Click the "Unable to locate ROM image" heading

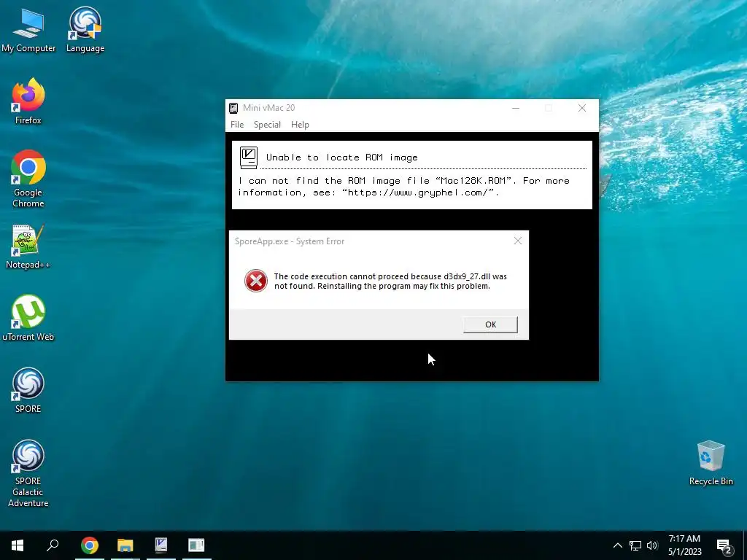coord(341,157)
